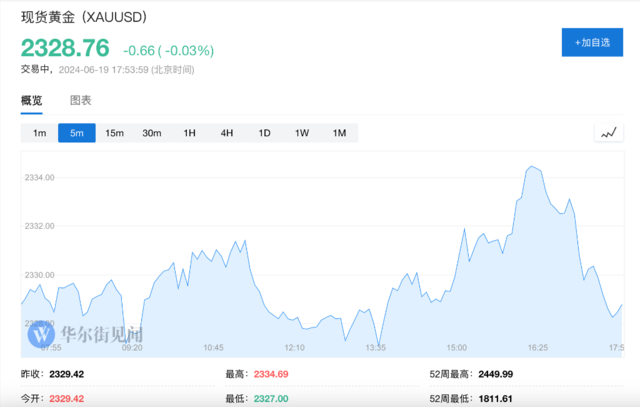Pick the 4H timeframe

point(227,133)
